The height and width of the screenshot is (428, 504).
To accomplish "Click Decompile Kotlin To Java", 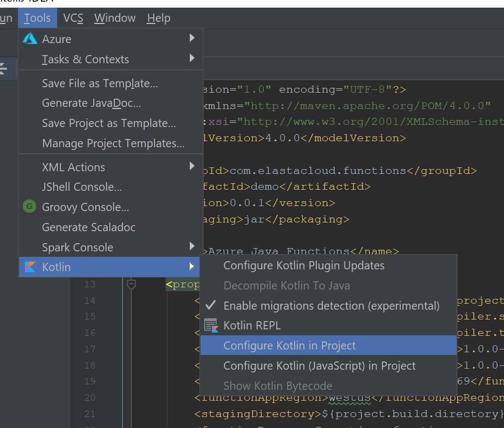I will pos(328,286).
